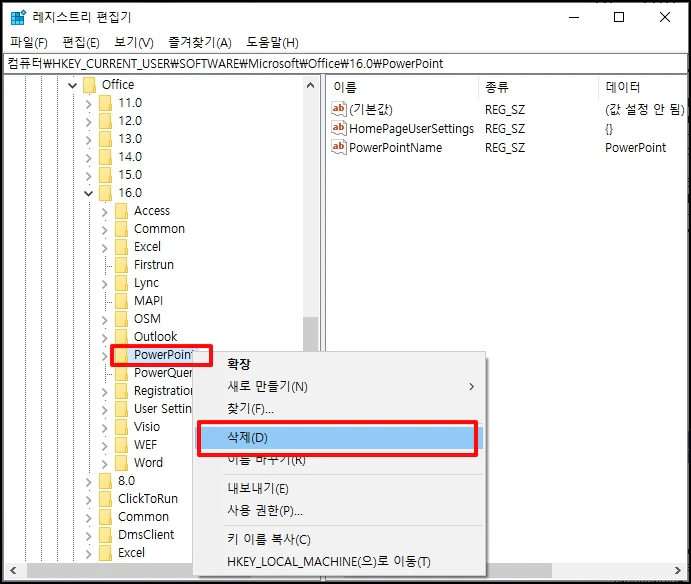The image size is (691, 584).
Task: Click the Firstrun folder icon
Action: click(x=121, y=265)
